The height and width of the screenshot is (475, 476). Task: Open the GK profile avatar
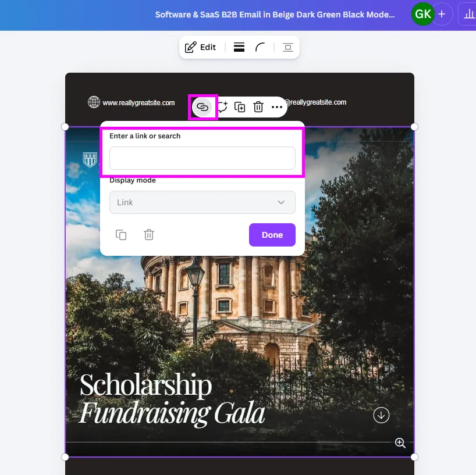coord(423,14)
